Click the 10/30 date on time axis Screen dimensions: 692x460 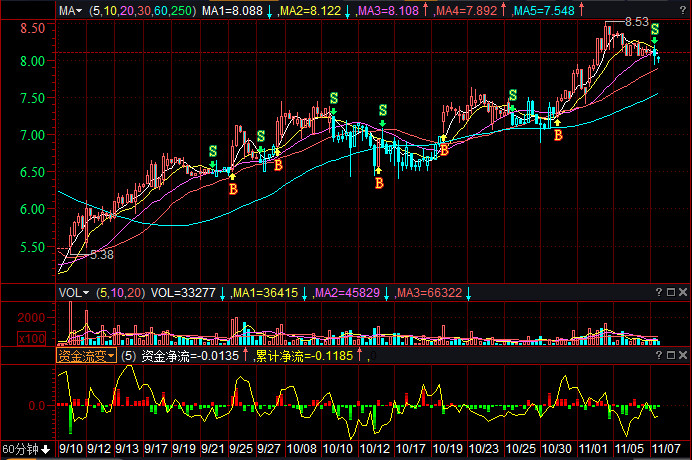tap(558, 450)
